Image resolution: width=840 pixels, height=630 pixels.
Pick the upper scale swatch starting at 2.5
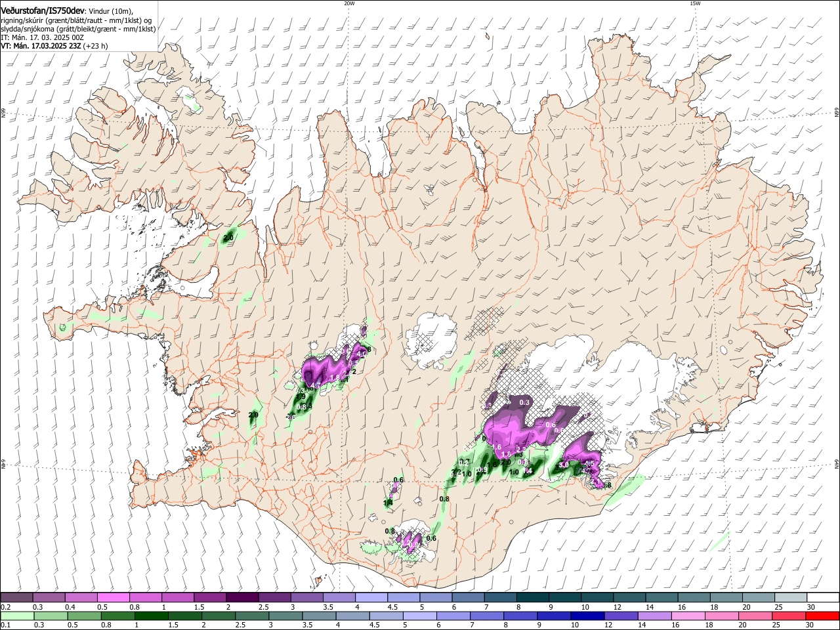coord(274,597)
